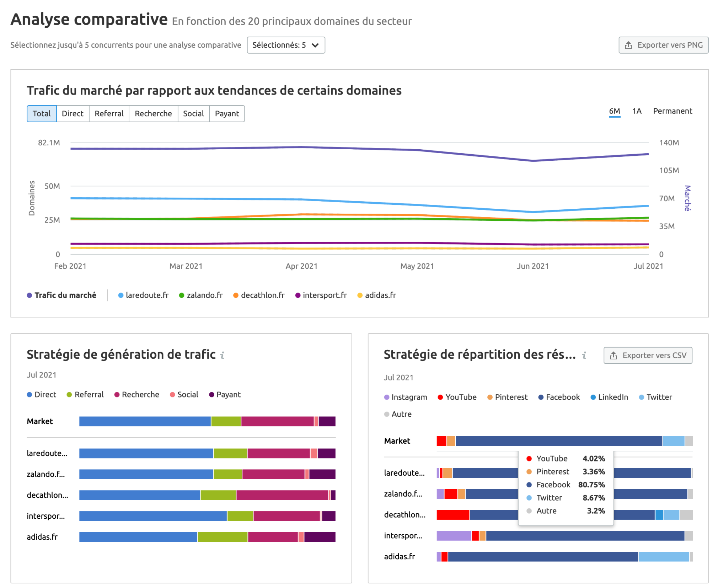Select the Payant traffic tab
This screenshot has height=588, width=718.
227,113
